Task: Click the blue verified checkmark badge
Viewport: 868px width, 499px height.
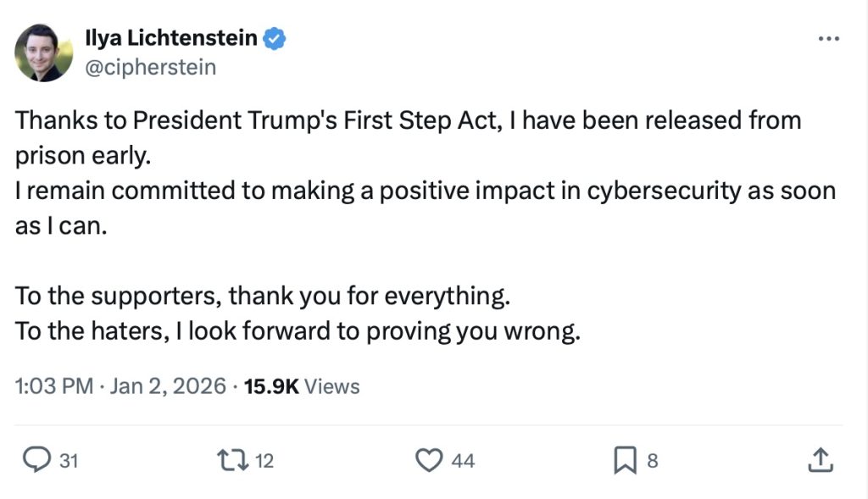Action: tap(276, 38)
